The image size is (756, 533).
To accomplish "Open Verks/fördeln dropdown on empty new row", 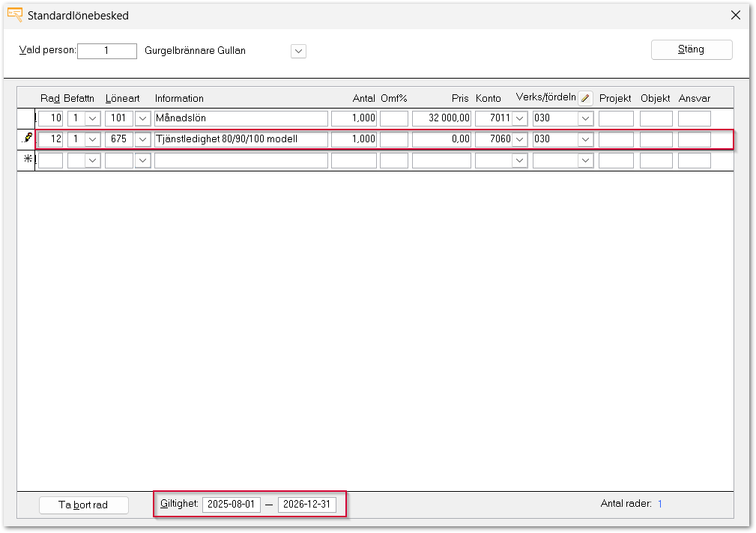I will pyautogui.click(x=585, y=160).
